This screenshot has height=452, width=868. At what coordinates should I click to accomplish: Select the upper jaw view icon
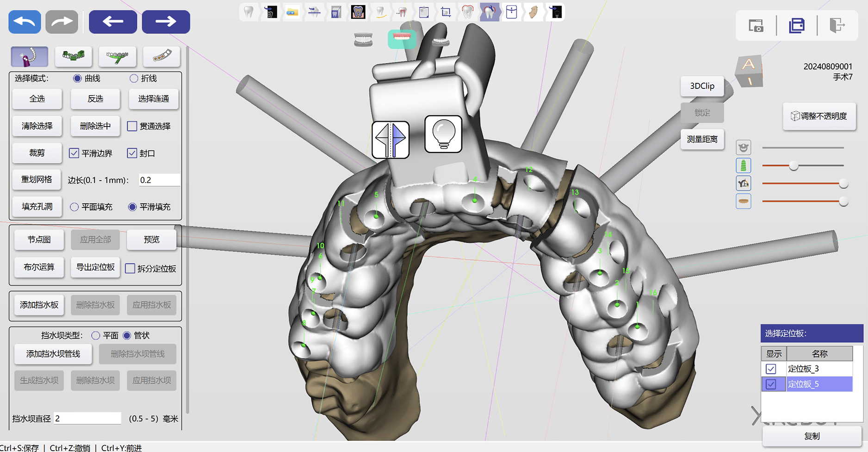[401, 39]
